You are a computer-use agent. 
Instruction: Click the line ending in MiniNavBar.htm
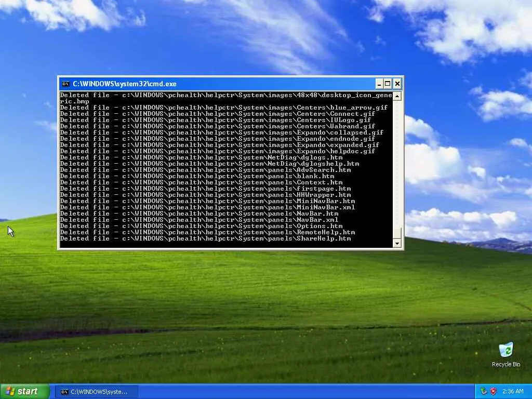coord(207,201)
